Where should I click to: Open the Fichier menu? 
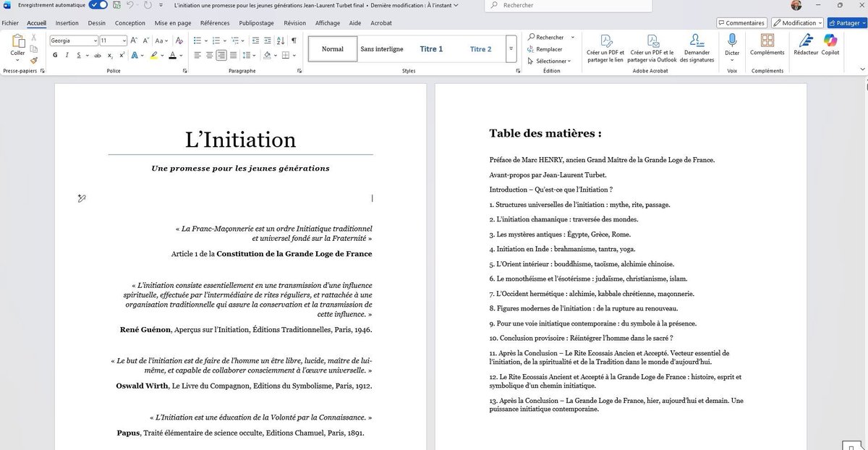(x=10, y=23)
